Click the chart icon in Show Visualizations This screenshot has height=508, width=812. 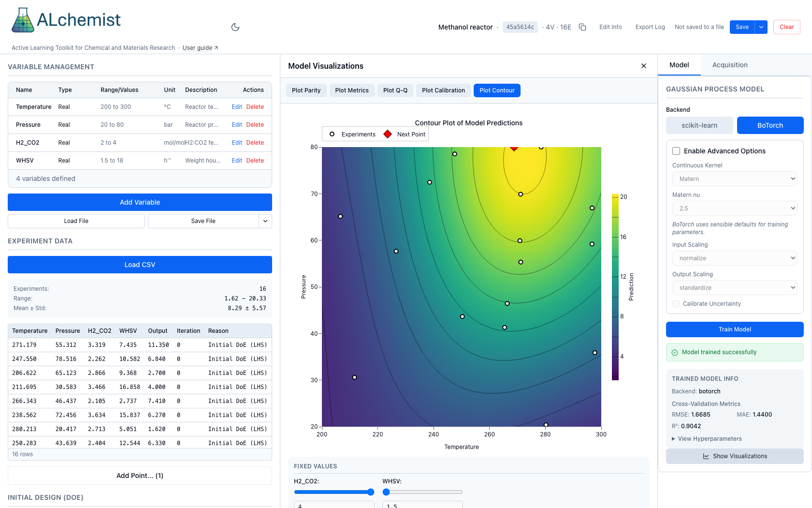click(x=706, y=456)
